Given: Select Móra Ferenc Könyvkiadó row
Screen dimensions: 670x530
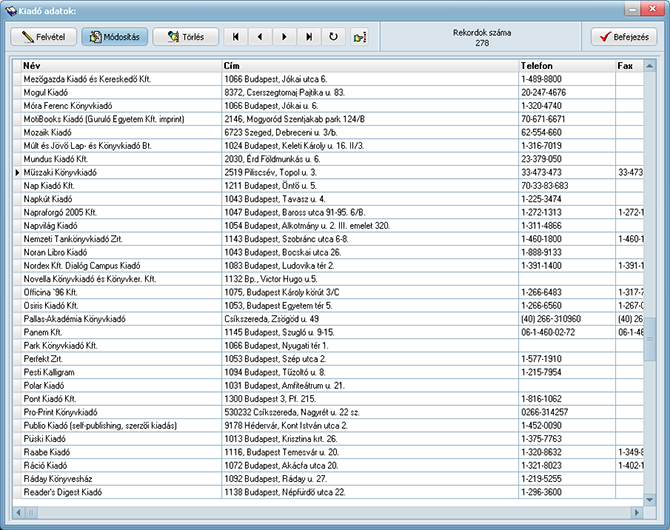Looking at the screenshot, I should pos(328,106).
